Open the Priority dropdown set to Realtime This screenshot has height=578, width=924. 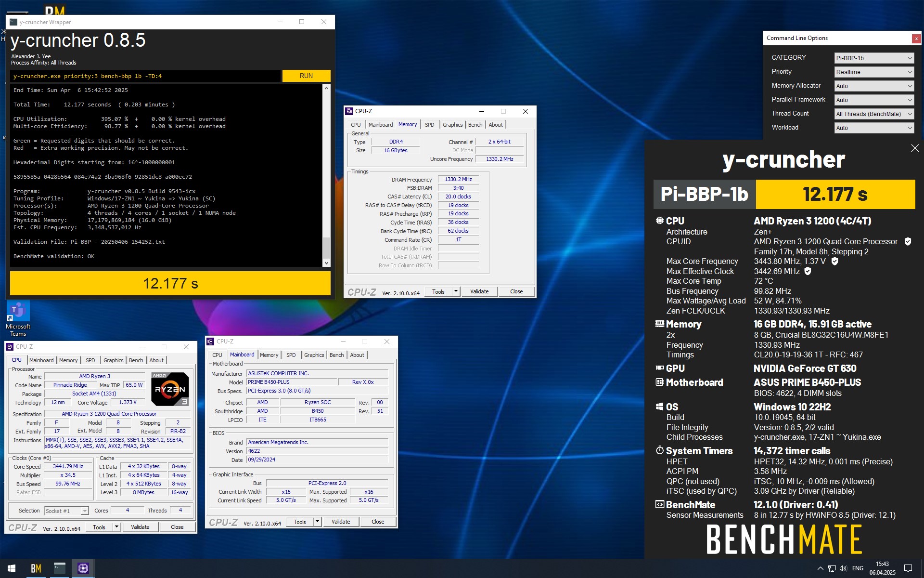click(874, 72)
